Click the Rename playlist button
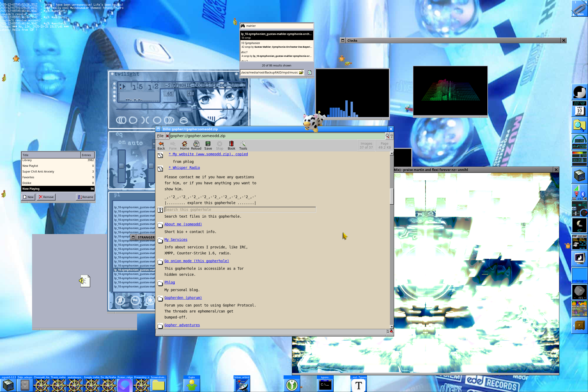Image resolution: width=588 pixels, height=392 pixels. pyautogui.click(x=85, y=197)
